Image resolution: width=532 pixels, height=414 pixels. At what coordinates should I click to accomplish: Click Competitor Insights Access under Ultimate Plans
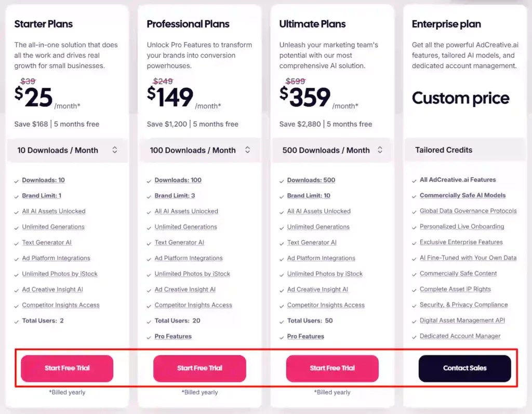point(326,305)
